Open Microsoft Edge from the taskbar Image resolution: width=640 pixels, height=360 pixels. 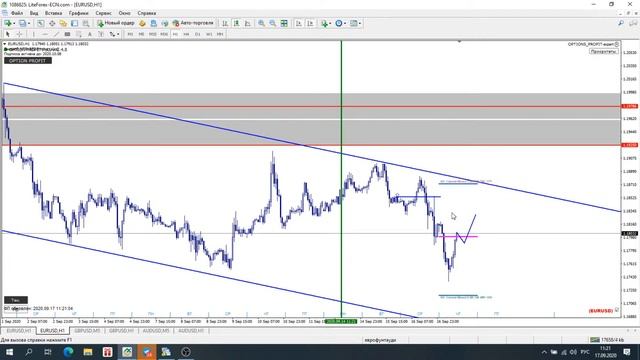68,352
